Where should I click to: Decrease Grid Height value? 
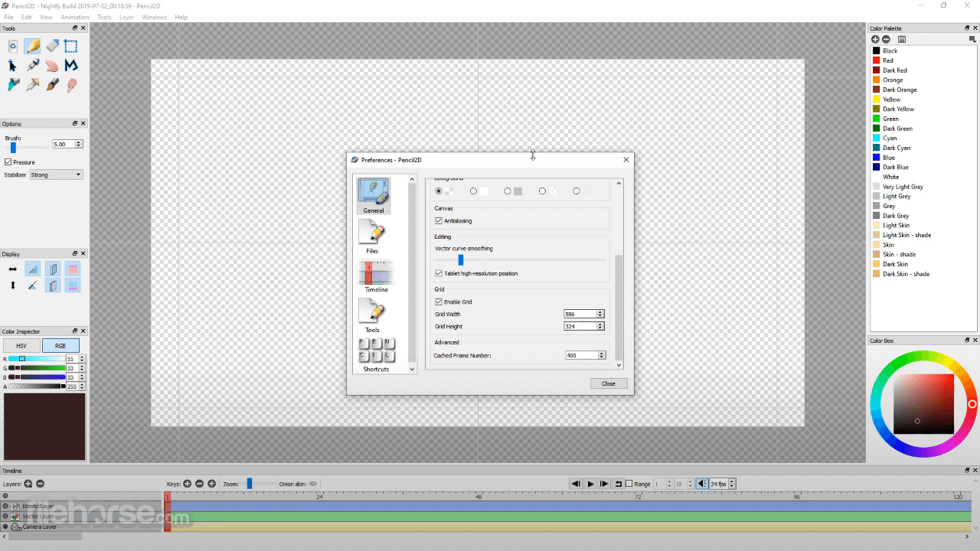(600, 328)
